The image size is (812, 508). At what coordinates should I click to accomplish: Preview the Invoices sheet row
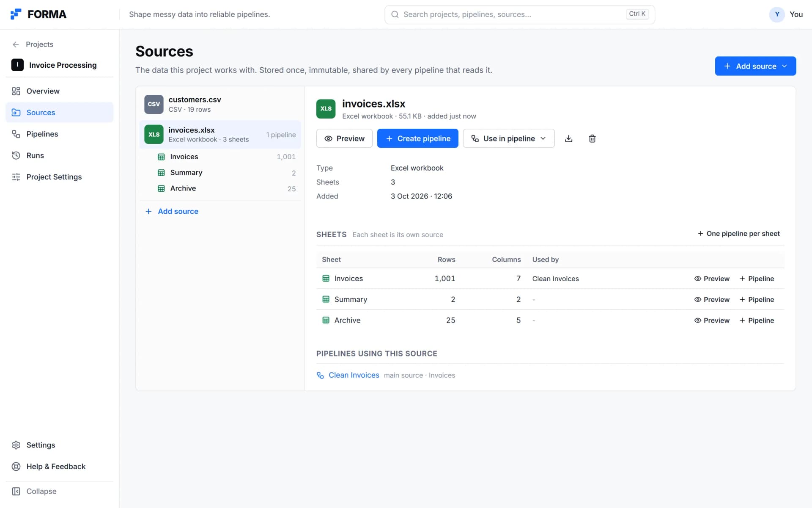point(712,279)
